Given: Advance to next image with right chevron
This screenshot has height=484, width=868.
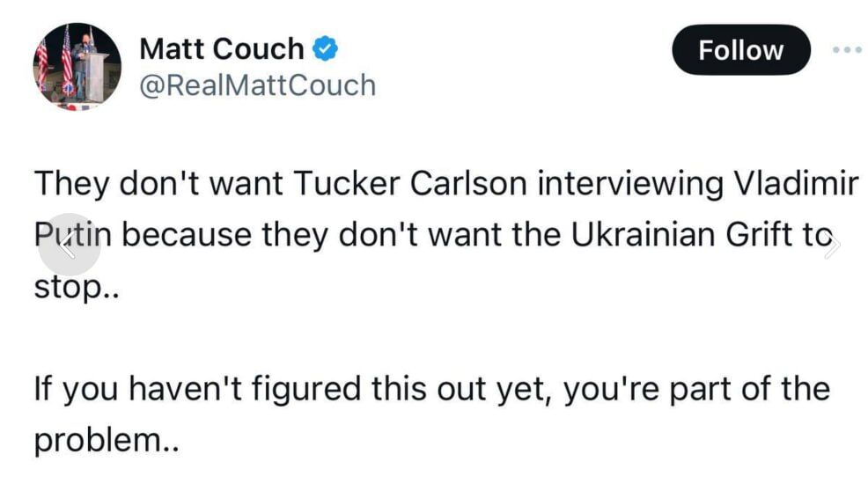Looking at the screenshot, I should point(831,246).
